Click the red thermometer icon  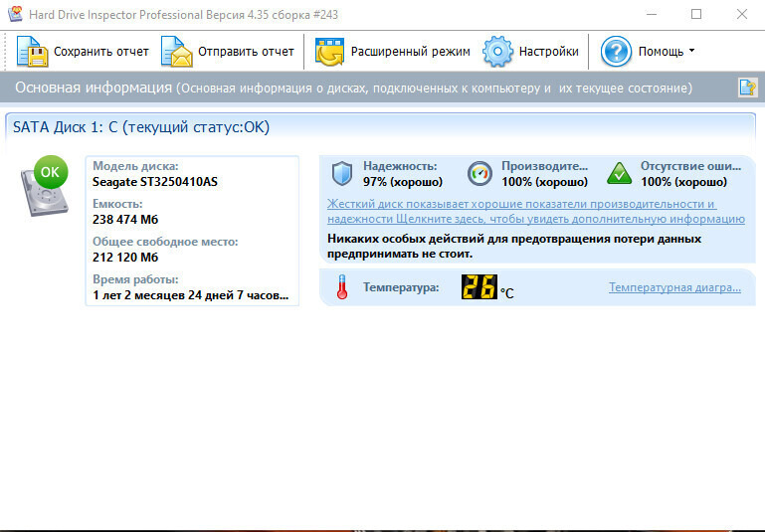point(341,288)
